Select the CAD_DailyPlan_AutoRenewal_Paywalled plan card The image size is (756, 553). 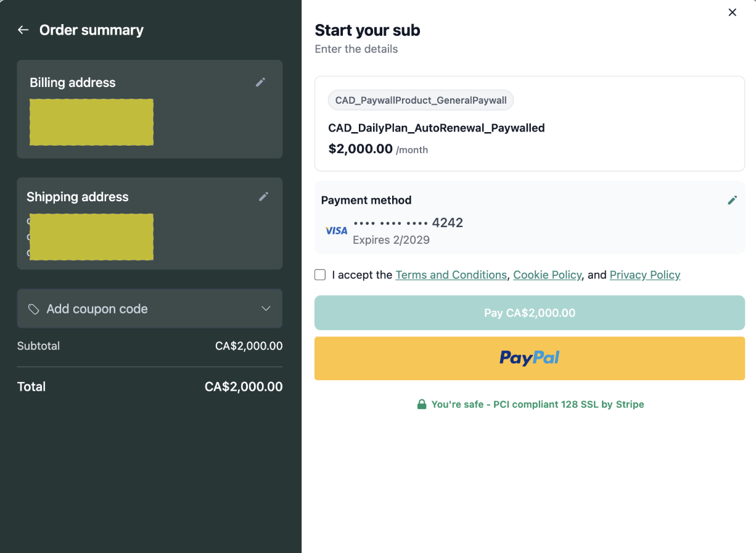[x=530, y=123]
